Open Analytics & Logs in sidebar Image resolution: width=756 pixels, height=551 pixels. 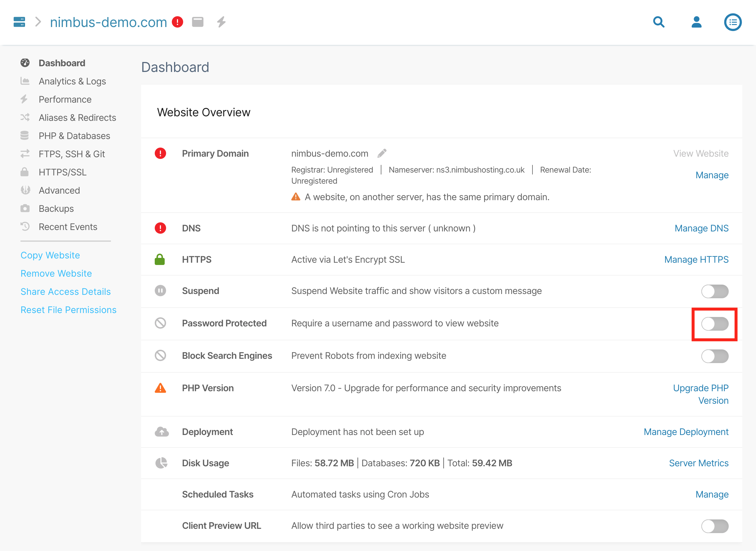72,81
